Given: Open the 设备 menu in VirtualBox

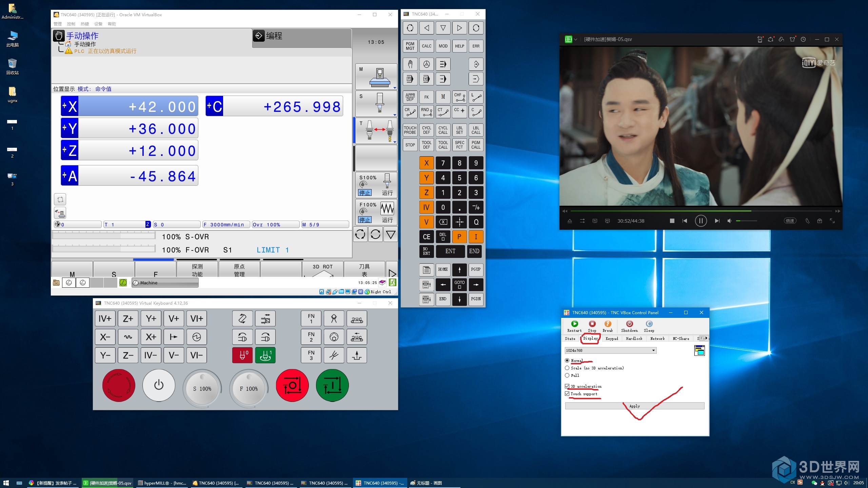Looking at the screenshot, I should pos(98,24).
